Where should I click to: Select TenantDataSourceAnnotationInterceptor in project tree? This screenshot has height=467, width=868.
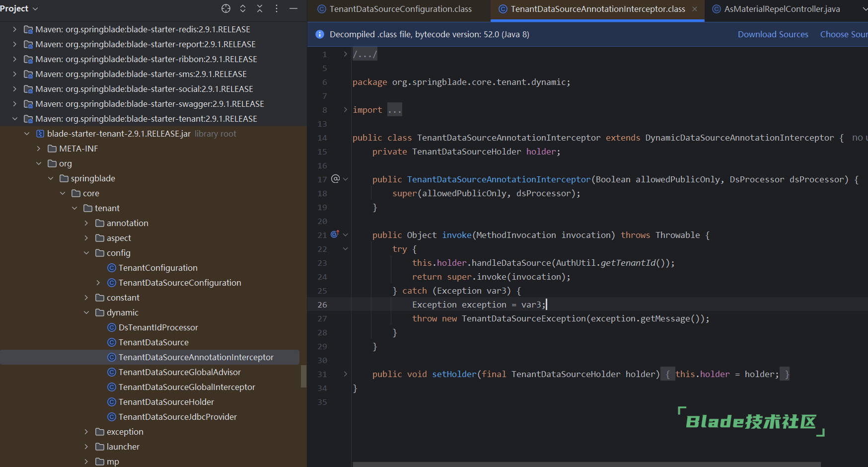pos(196,357)
